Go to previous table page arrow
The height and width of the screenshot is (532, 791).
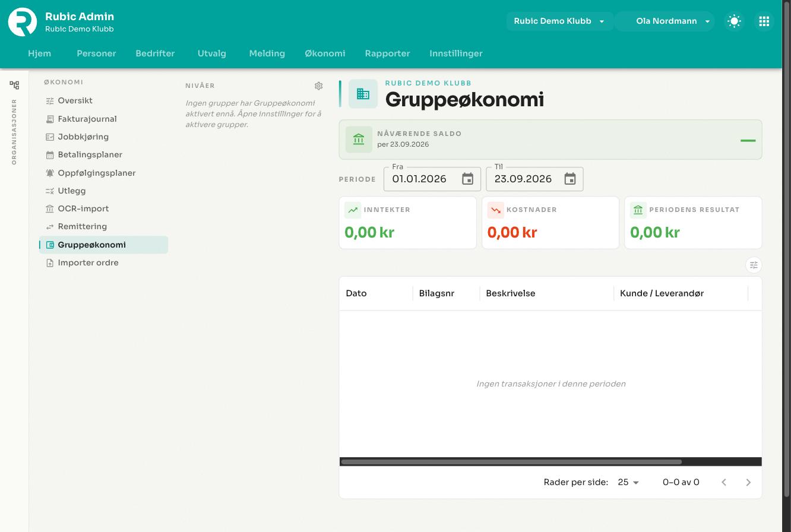click(724, 482)
